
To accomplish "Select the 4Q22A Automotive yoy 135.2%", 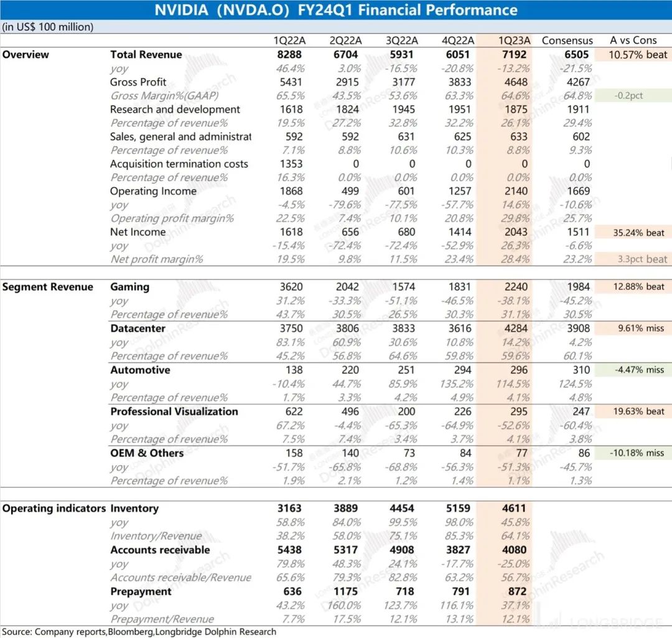I will (x=457, y=384).
